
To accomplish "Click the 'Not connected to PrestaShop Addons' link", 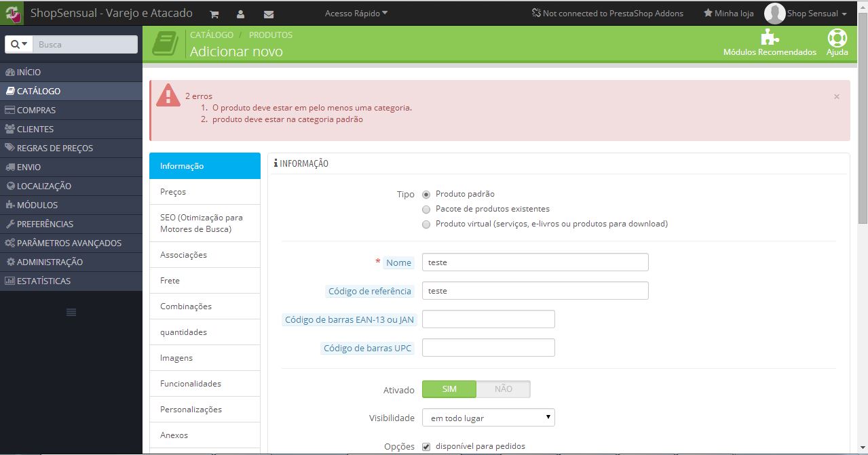I will pyautogui.click(x=607, y=13).
